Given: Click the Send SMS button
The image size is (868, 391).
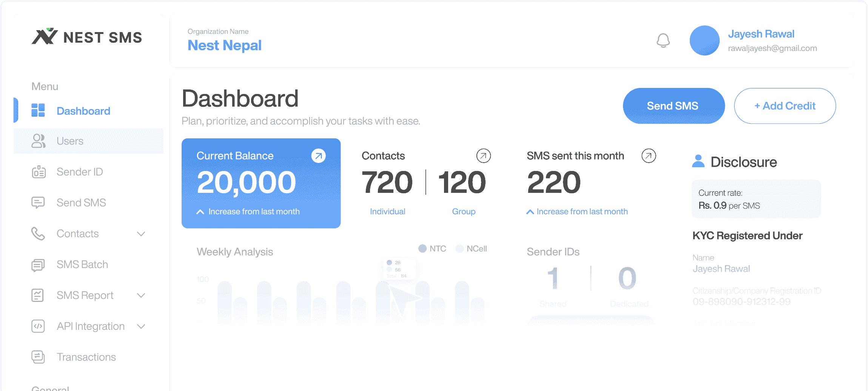Looking at the screenshot, I should point(673,106).
